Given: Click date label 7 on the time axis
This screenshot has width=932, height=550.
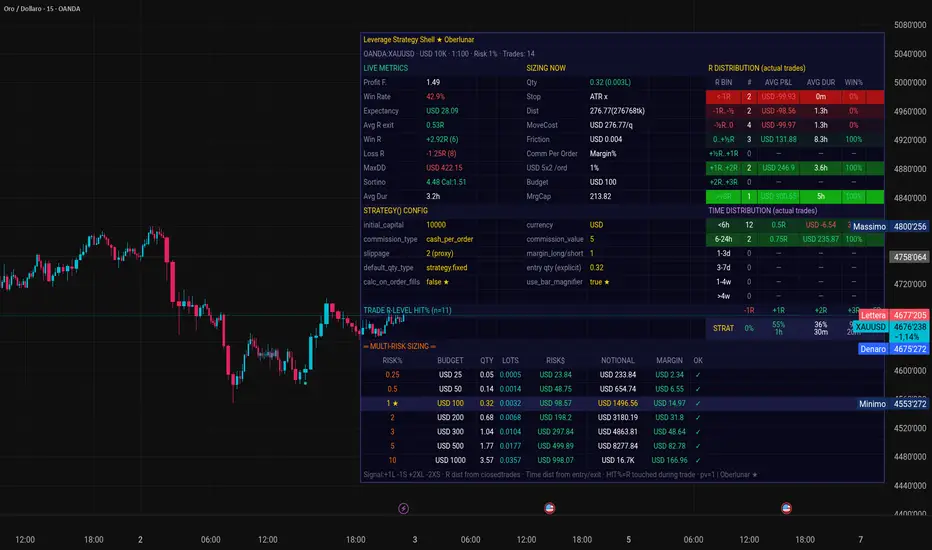Looking at the screenshot, I should click(x=860, y=540).
